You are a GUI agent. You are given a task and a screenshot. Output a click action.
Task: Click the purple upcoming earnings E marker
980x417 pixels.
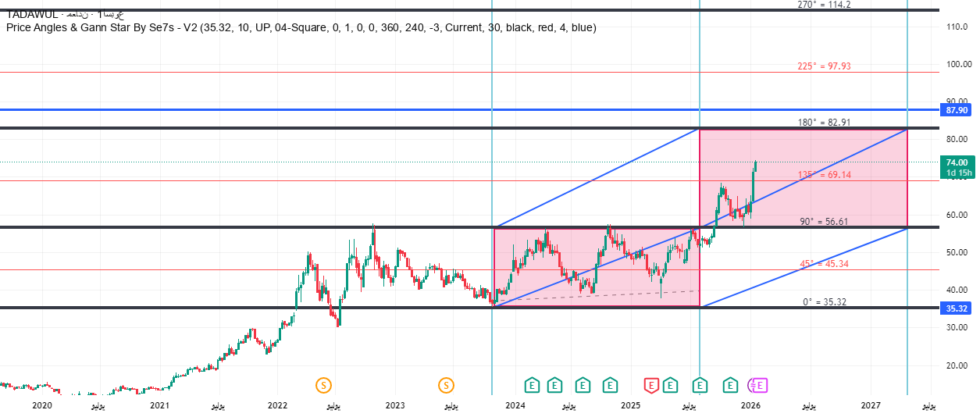point(761,385)
